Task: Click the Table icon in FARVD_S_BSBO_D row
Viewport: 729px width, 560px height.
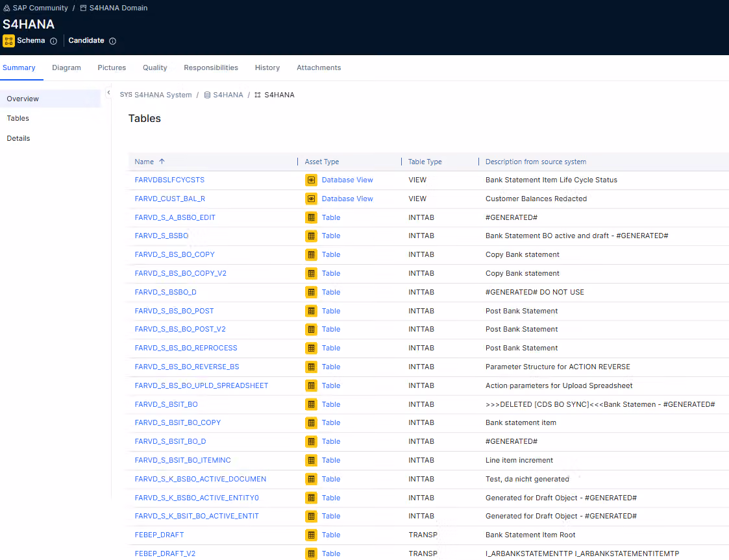Action: [311, 292]
